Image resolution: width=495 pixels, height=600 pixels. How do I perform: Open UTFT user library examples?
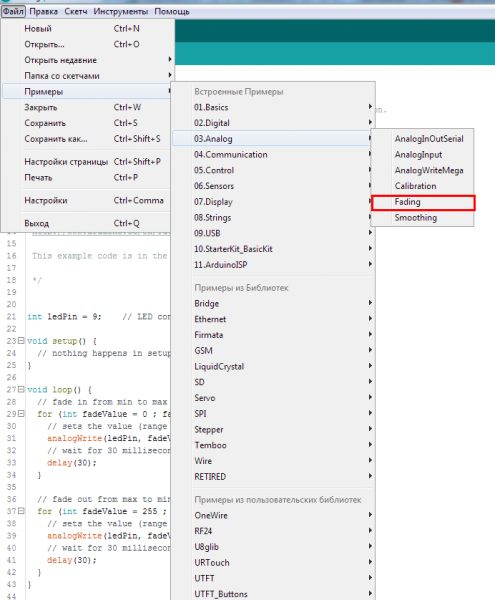tap(273, 579)
